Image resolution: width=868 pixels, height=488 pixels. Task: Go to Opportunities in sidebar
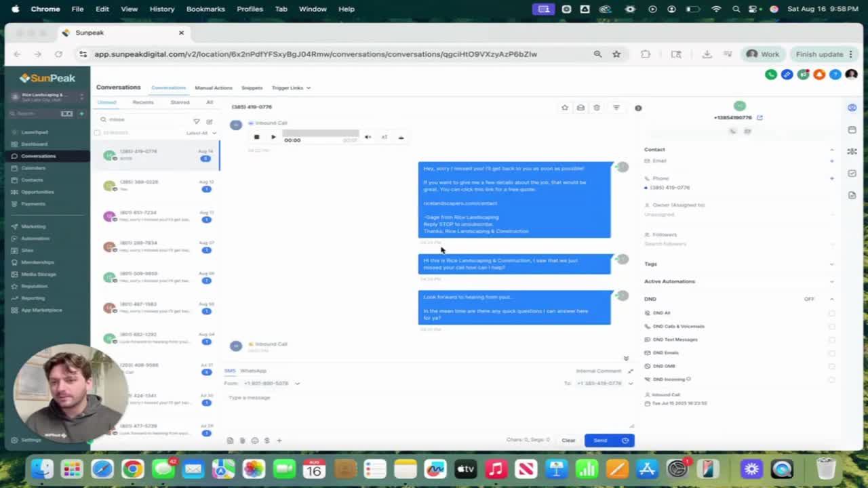click(x=37, y=192)
